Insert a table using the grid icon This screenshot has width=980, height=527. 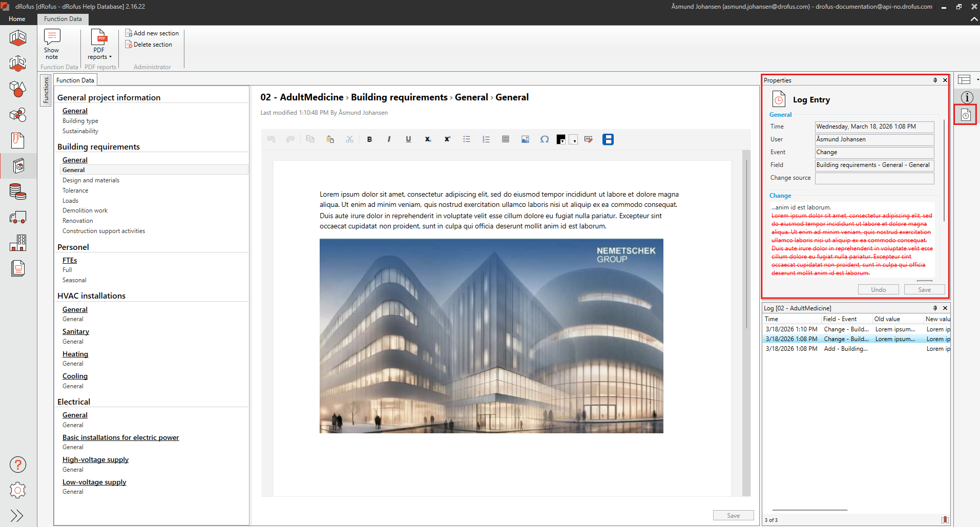point(506,139)
